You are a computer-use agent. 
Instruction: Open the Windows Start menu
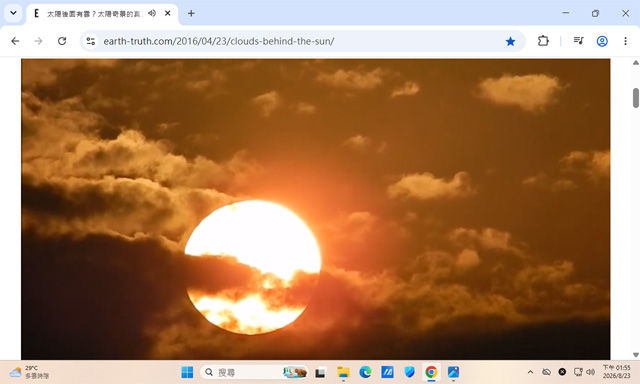coord(187,372)
